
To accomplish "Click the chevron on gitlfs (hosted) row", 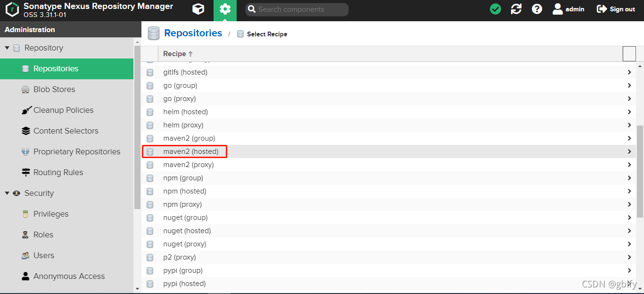I will tap(629, 72).
